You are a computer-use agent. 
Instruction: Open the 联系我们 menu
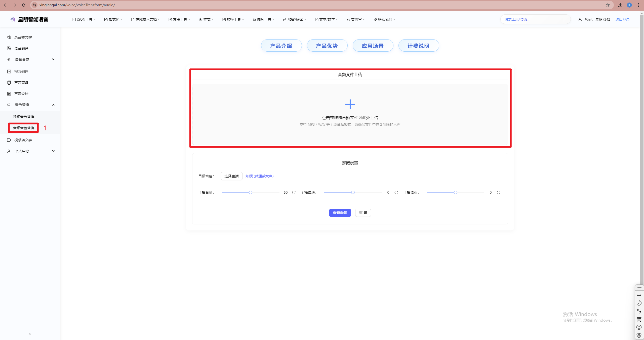point(384,19)
